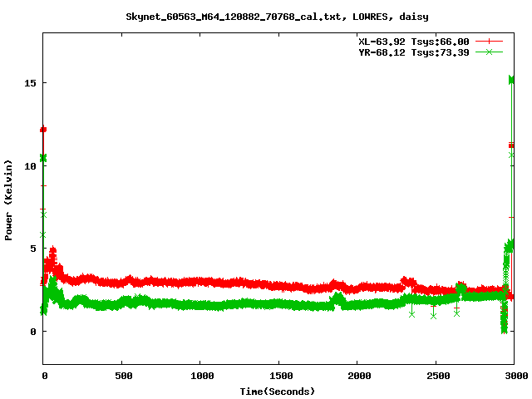Click the black x marker near 2350 seconds
Screen dimensions: 532x399
[x=411, y=314]
